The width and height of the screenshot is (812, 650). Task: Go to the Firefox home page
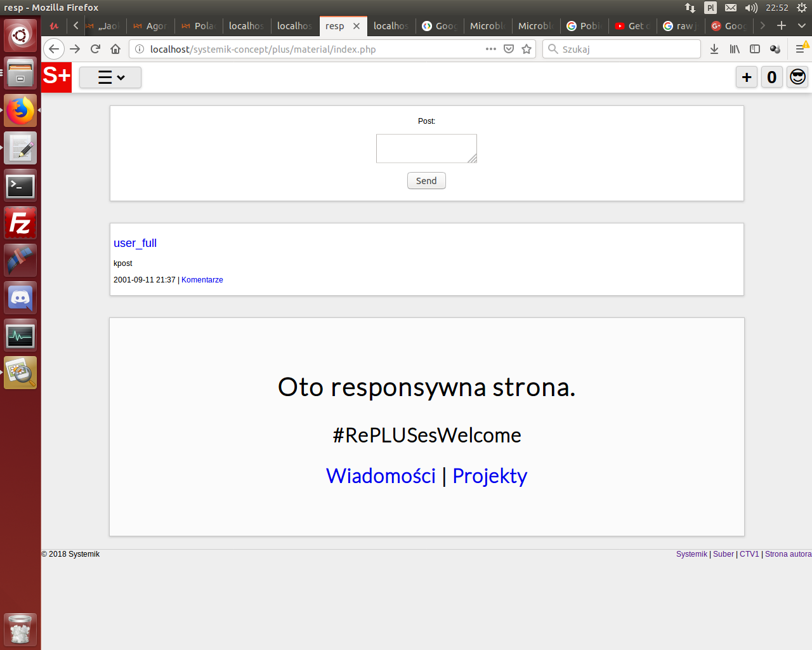pos(115,49)
